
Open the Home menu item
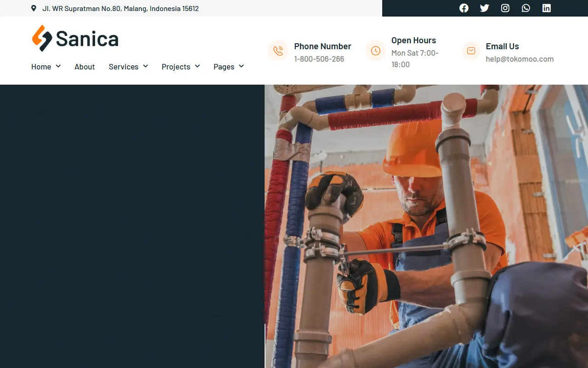click(41, 67)
